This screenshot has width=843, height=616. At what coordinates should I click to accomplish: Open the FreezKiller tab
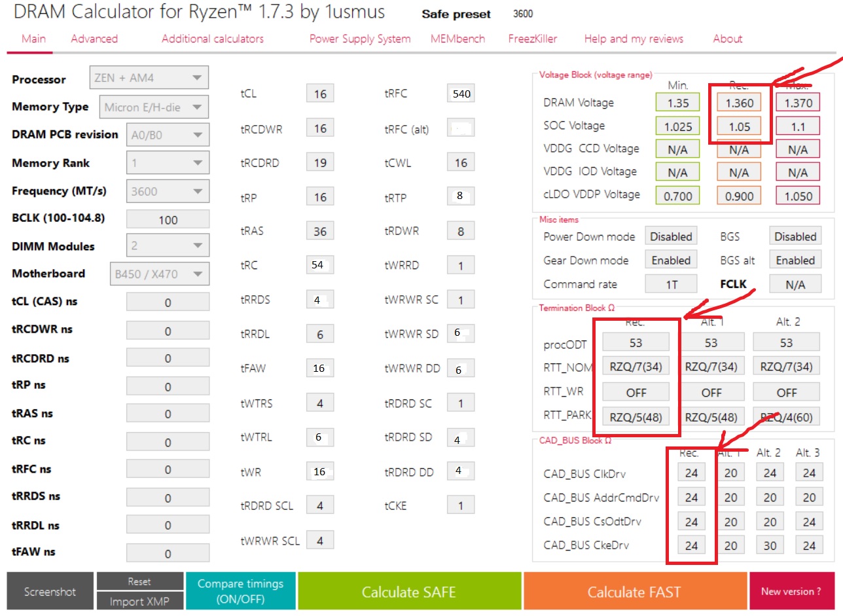click(x=533, y=39)
